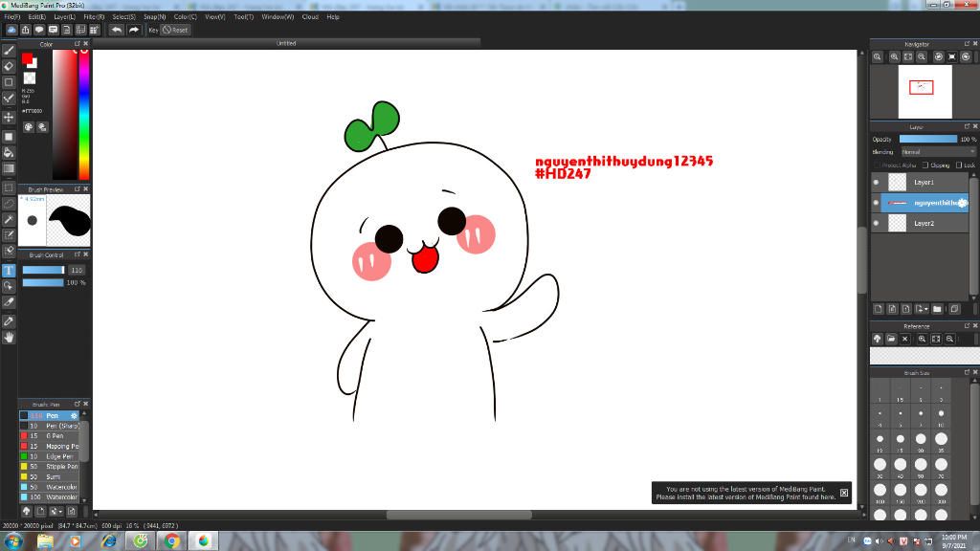Pick the Lasso select tool
The height and width of the screenshot is (551, 980).
tap(9, 204)
